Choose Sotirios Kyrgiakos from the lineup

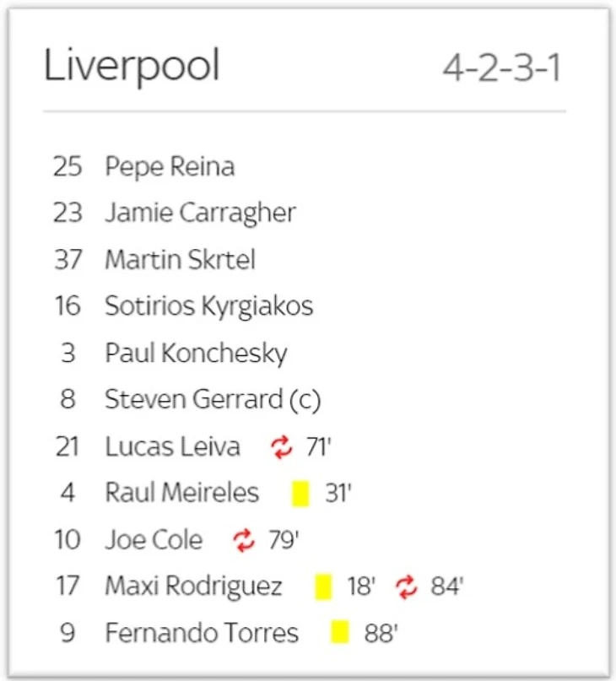click(x=208, y=306)
